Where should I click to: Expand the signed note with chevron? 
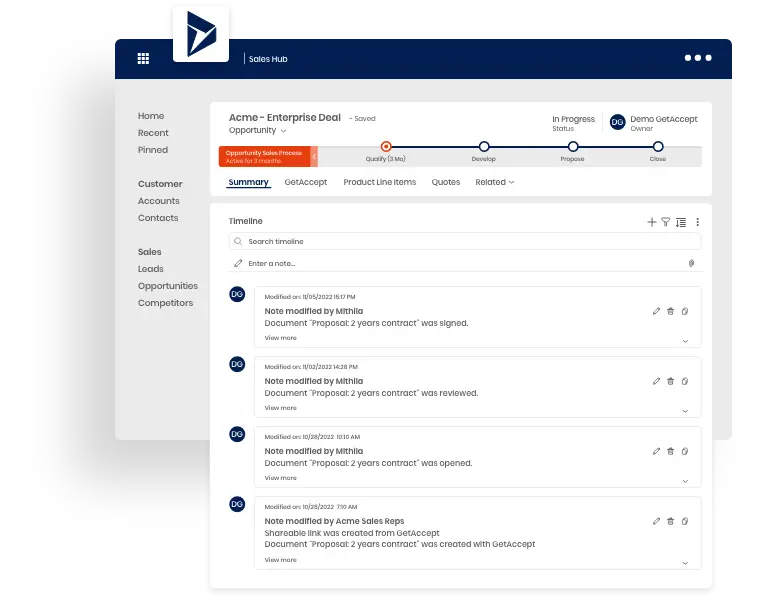click(x=685, y=341)
